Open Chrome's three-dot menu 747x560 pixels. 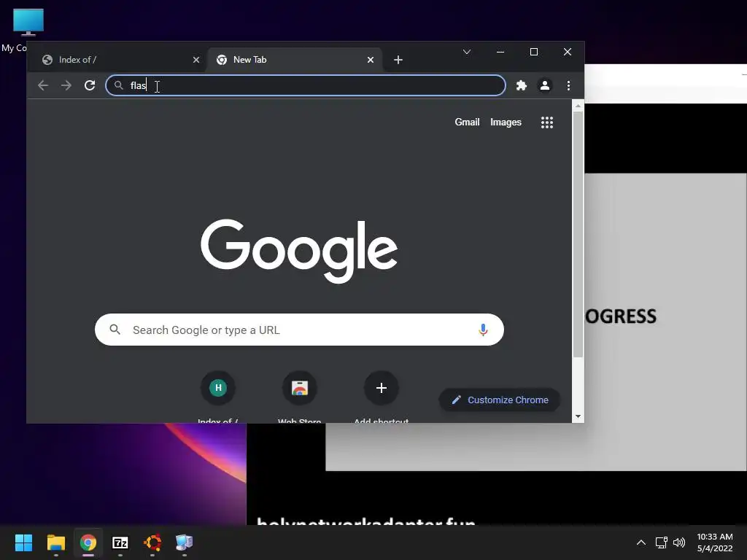click(568, 85)
